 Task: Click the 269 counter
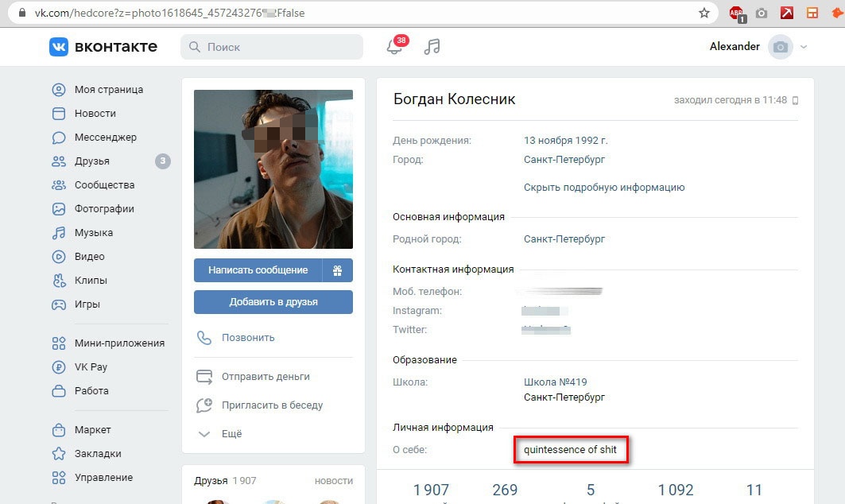505,490
